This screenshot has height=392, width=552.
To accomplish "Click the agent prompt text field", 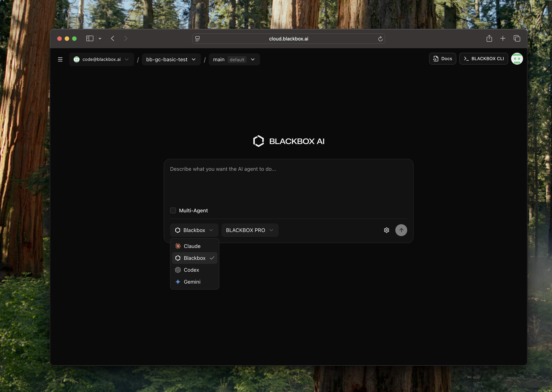I will [x=288, y=183].
